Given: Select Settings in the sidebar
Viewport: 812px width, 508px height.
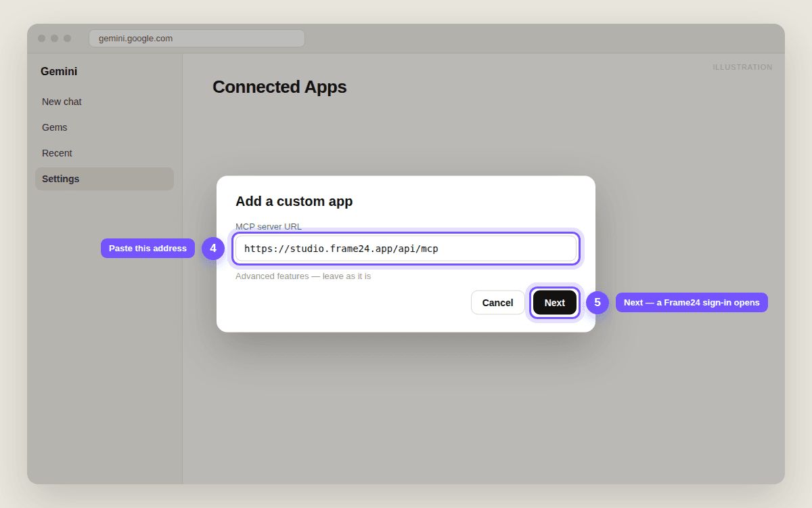Looking at the screenshot, I should pyautogui.click(x=104, y=179).
